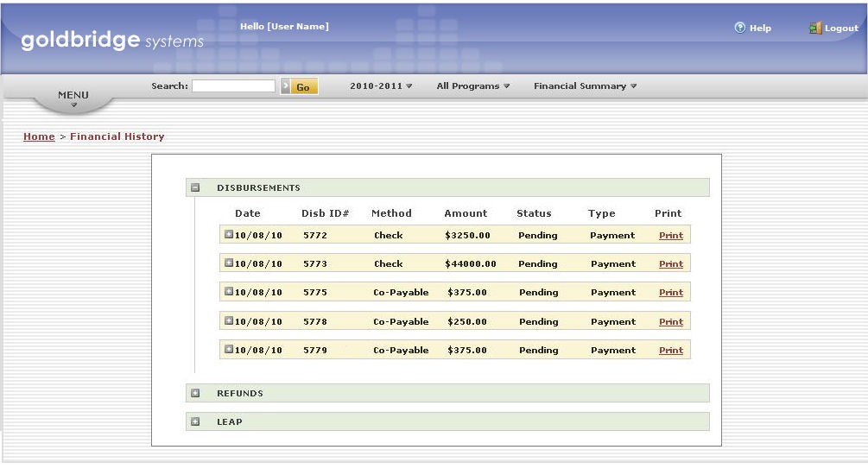The width and height of the screenshot is (868, 475).
Task: Expand the LEAP section
Action: click(x=195, y=421)
